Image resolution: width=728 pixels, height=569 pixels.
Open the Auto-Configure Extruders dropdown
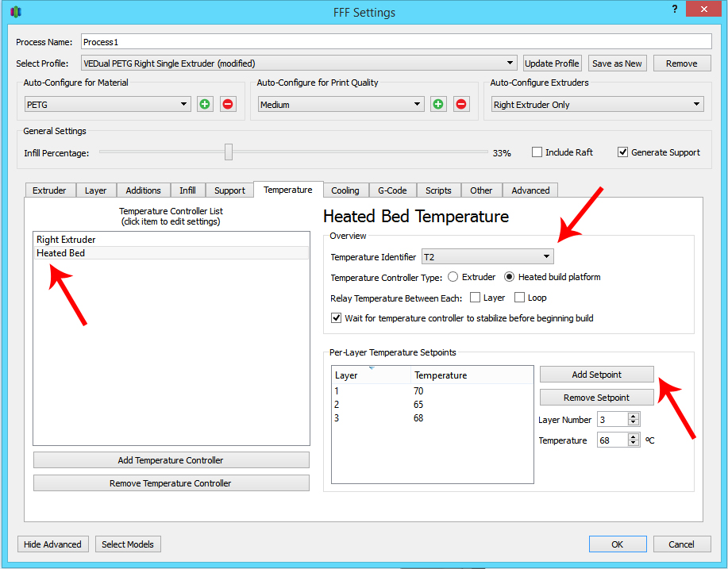pyautogui.click(x=597, y=105)
